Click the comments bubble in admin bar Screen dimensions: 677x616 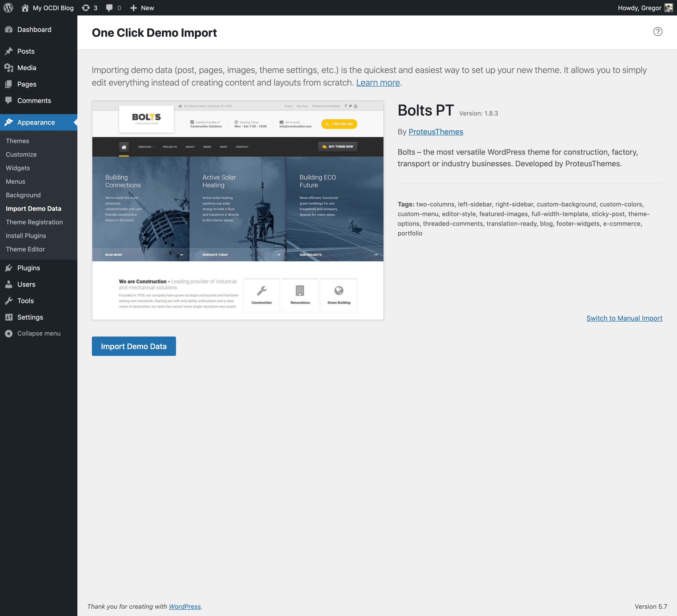point(110,8)
